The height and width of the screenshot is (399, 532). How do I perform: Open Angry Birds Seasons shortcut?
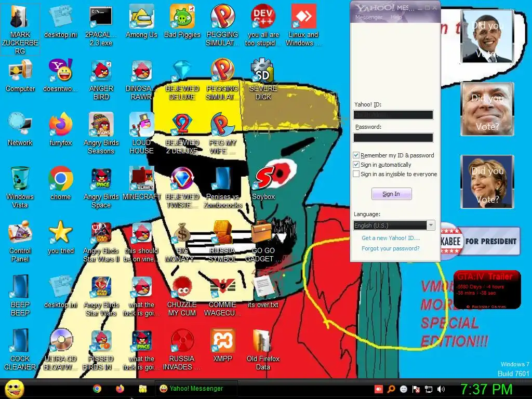[101, 134]
